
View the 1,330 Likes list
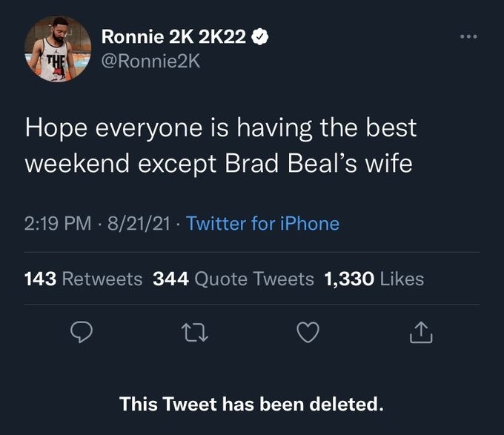[374, 279]
